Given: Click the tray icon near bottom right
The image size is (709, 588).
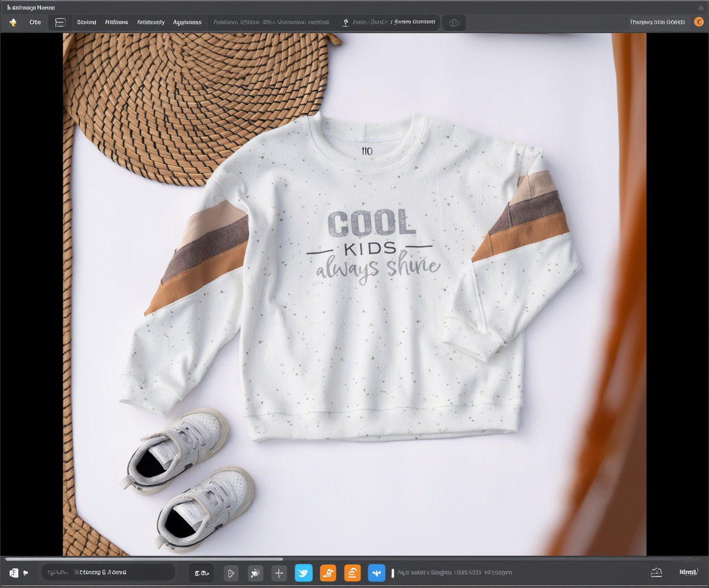Looking at the screenshot, I should [657, 572].
